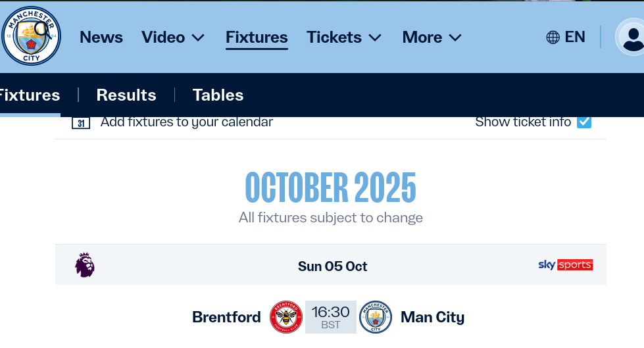Click the Sky Sports broadcaster logo
Viewport: 644px width, 348px height.
click(x=566, y=265)
